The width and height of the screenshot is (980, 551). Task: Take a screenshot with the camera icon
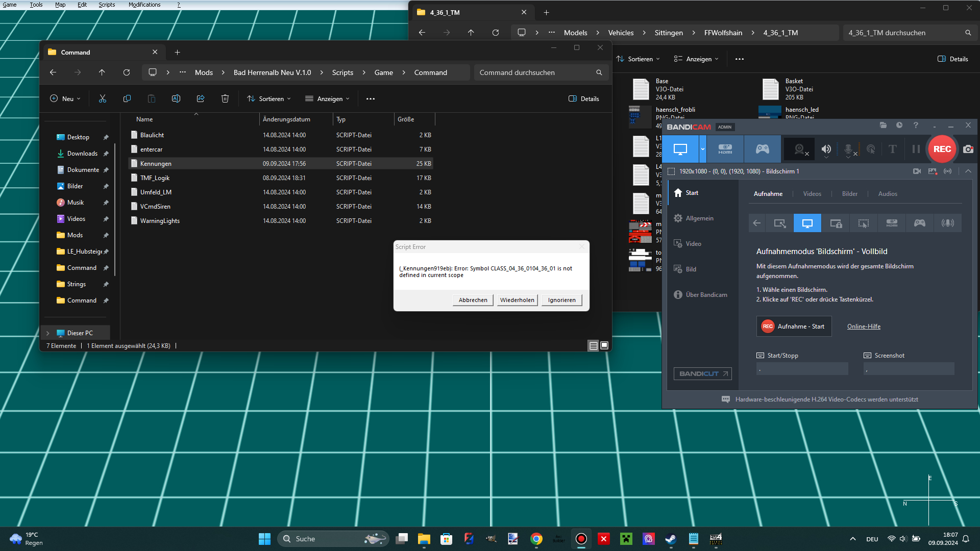click(x=968, y=149)
